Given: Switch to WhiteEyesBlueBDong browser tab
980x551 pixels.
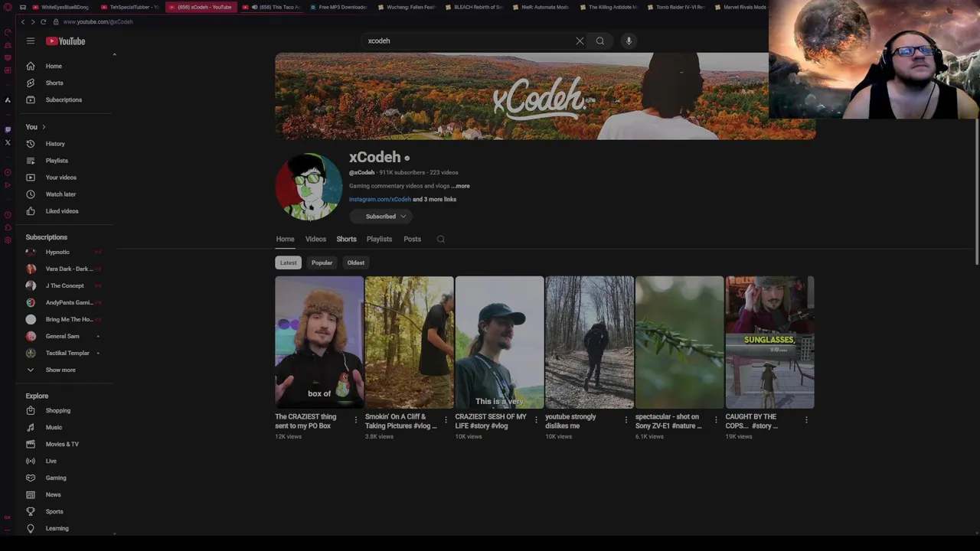Looking at the screenshot, I should click(60, 7).
